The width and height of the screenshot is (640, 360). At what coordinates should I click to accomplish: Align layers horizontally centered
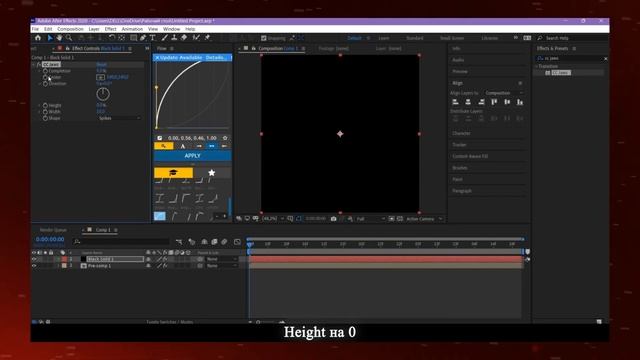468,102
